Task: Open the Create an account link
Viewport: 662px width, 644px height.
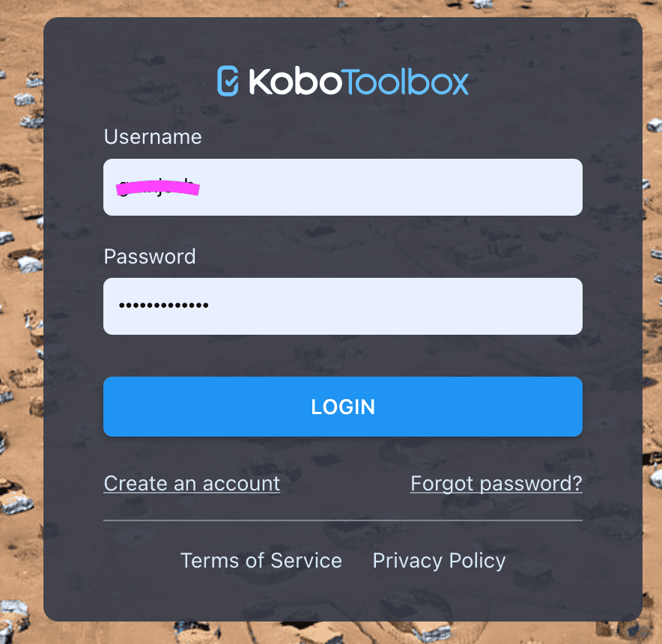Action: (x=192, y=484)
